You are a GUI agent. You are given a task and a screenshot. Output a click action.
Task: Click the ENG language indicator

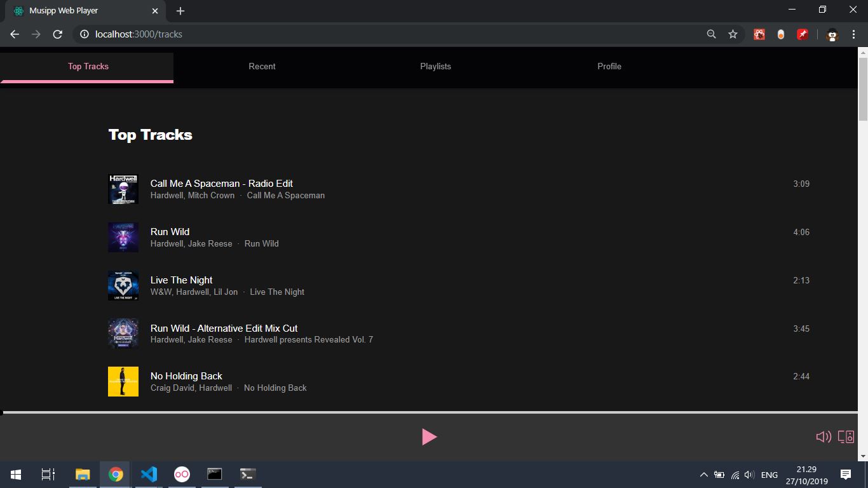769,475
